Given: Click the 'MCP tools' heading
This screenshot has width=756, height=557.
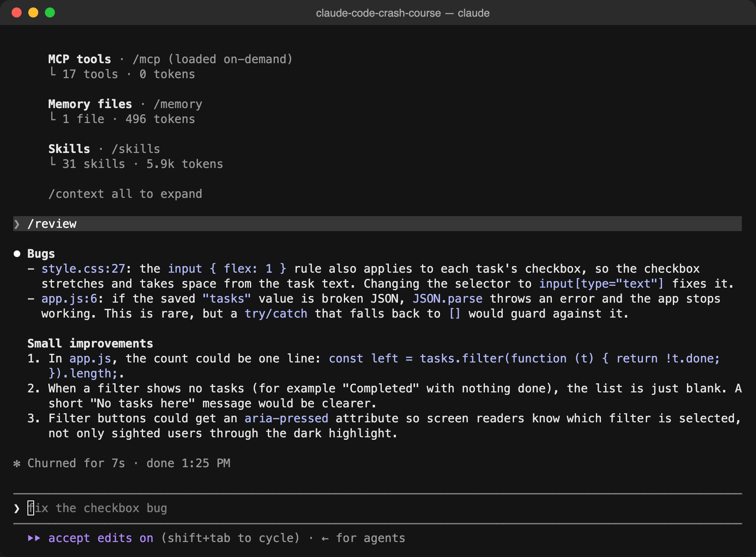Looking at the screenshot, I should point(79,59).
